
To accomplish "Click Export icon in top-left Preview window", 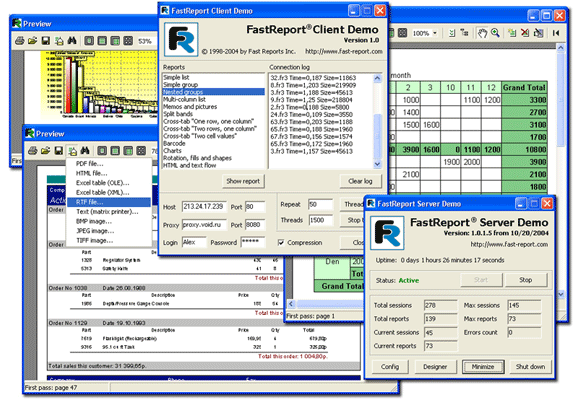I will coord(59,41).
